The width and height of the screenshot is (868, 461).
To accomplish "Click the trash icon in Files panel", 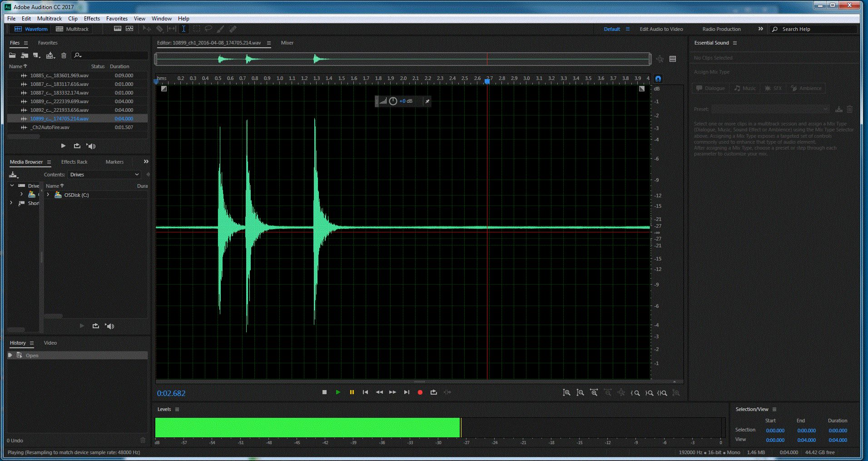I will (x=64, y=55).
